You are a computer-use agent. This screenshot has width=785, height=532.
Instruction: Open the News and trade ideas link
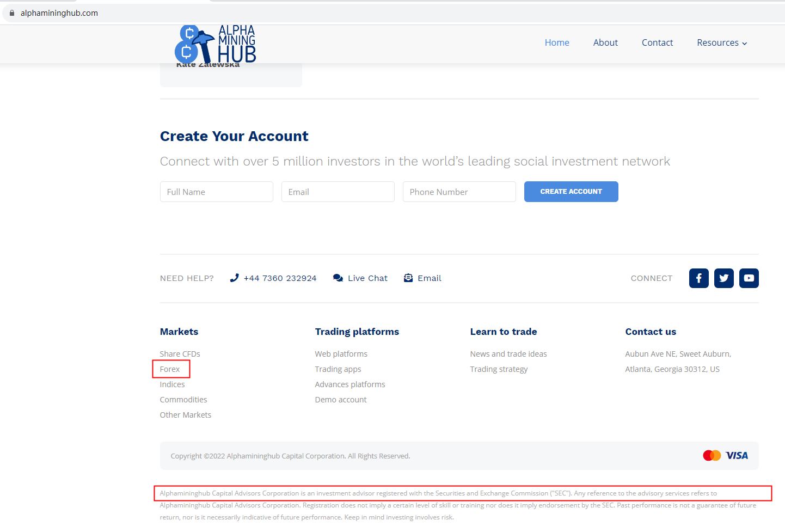coord(508,354)
